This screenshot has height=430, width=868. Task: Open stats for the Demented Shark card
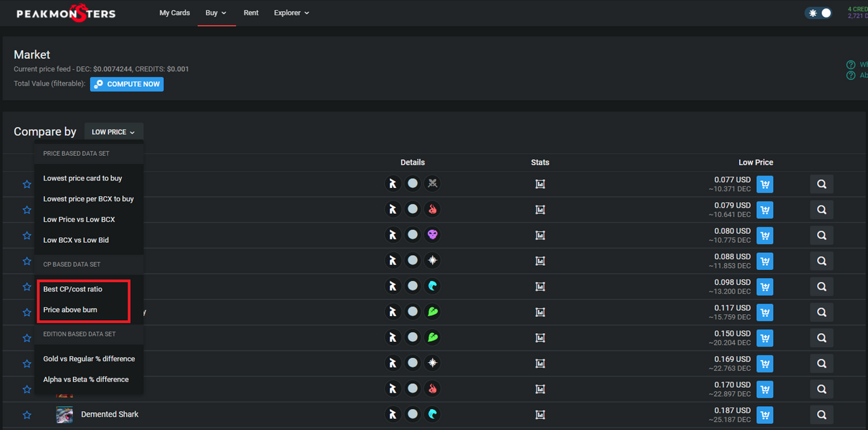[540, 415]
